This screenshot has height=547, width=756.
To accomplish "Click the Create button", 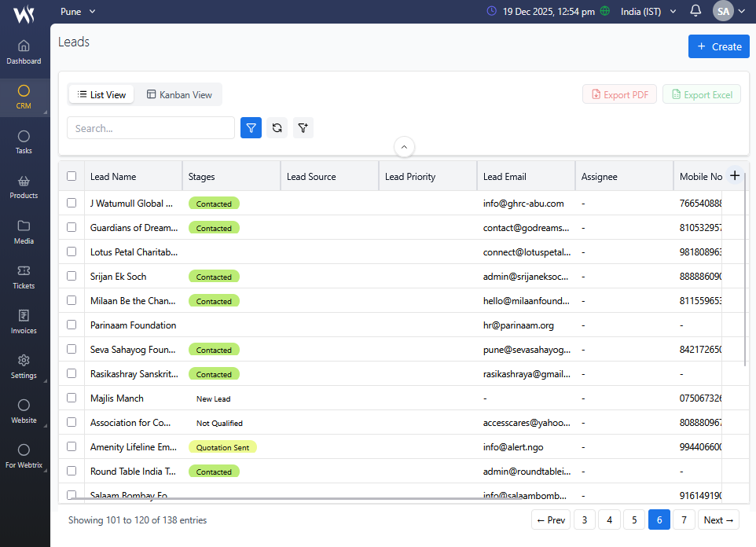I will coord(718,46).
